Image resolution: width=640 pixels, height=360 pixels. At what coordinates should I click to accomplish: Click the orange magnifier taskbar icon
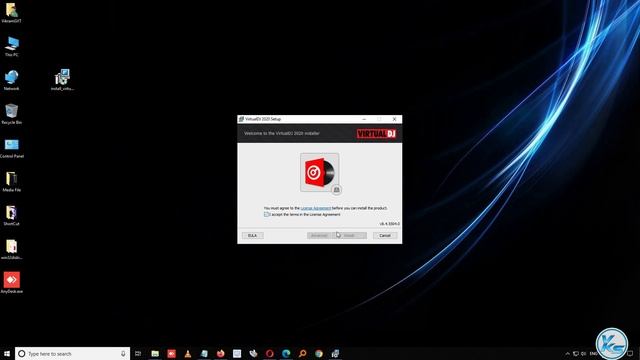point(302,353)
